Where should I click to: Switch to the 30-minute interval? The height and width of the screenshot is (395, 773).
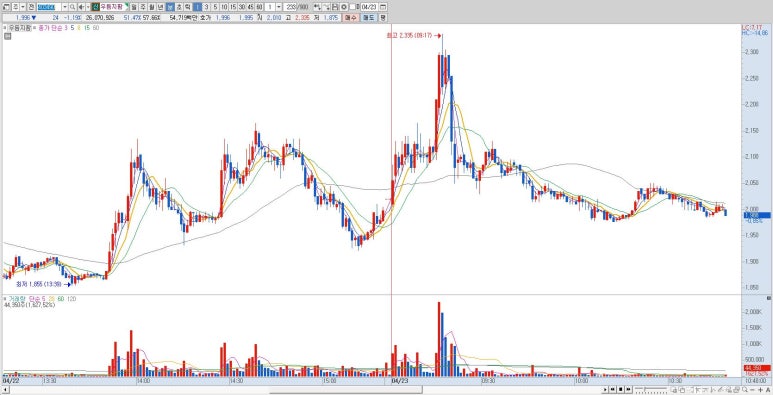pyautogui.click(x=242, y=7)
